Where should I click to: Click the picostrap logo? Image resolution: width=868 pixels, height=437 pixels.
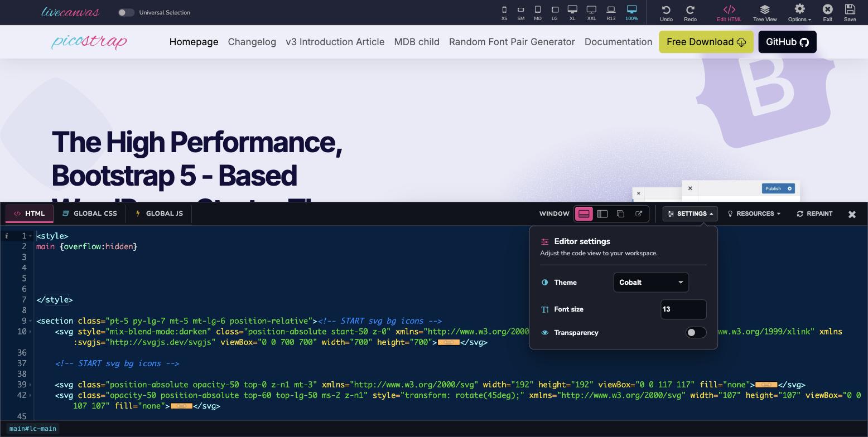[x=89, y=42]
